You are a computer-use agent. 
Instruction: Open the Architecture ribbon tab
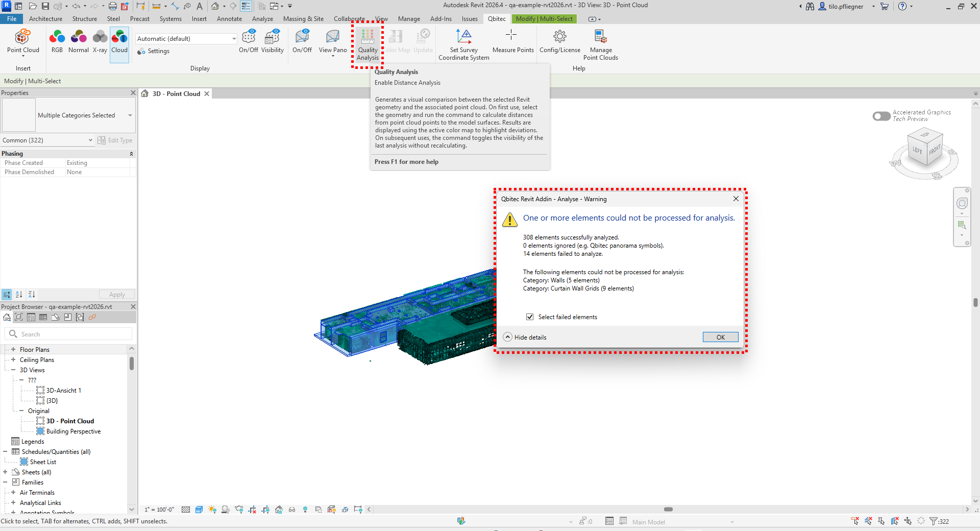click(x=45, y=19)
